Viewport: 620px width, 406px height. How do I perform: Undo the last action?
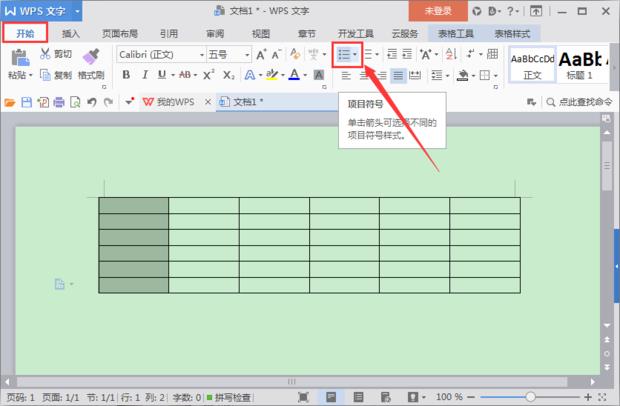click(x=92, y=102)
